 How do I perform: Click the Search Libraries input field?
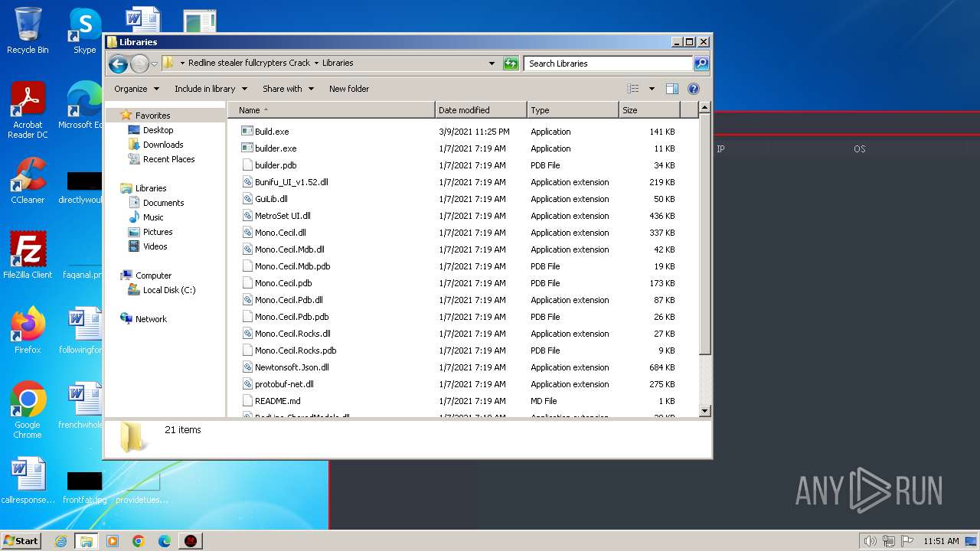[609, 64]
